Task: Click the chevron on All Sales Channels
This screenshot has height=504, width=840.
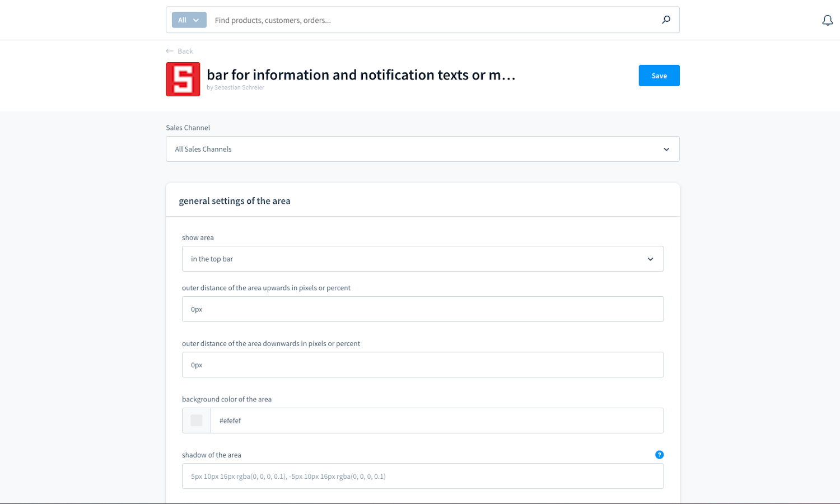Action: coord(666,149)
